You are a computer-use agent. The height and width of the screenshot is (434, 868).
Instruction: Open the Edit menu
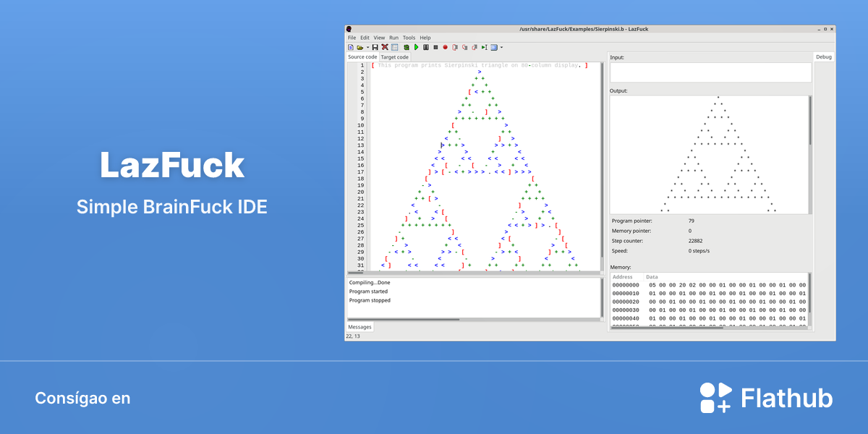pyautogui.click(x=365, y=38)
